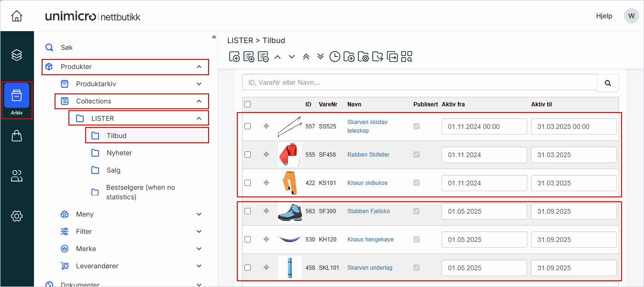This screenshot has height=287, width=644.
Task: Move item to top with double-up arrows
Action: pyautogui.click(x=306, y=57)
